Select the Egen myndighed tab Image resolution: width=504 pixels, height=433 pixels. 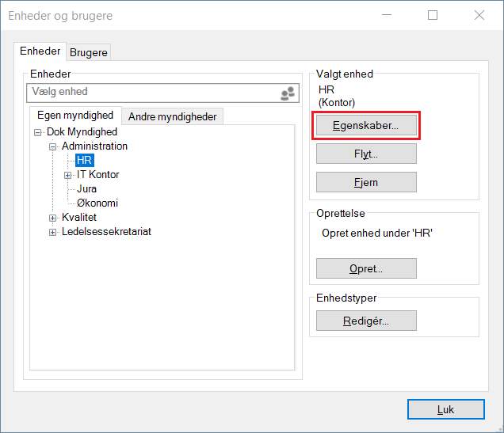click(x=75, y=116)
